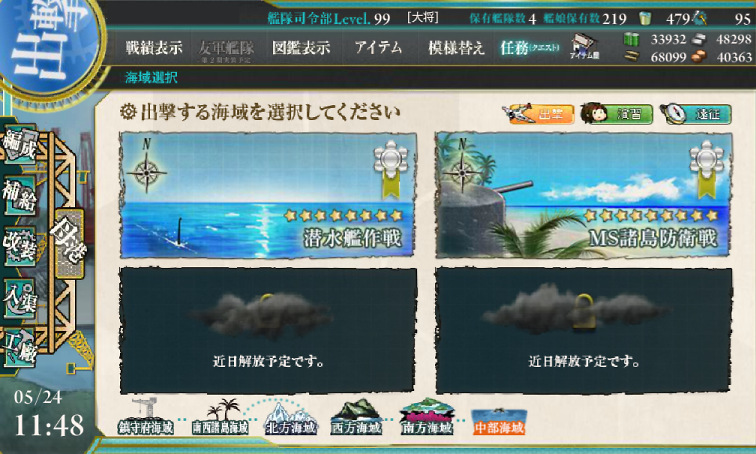Open the 工廠 factory icon
Image resolution: width=756 pixels, height=454 pixels.
point(19,348)
